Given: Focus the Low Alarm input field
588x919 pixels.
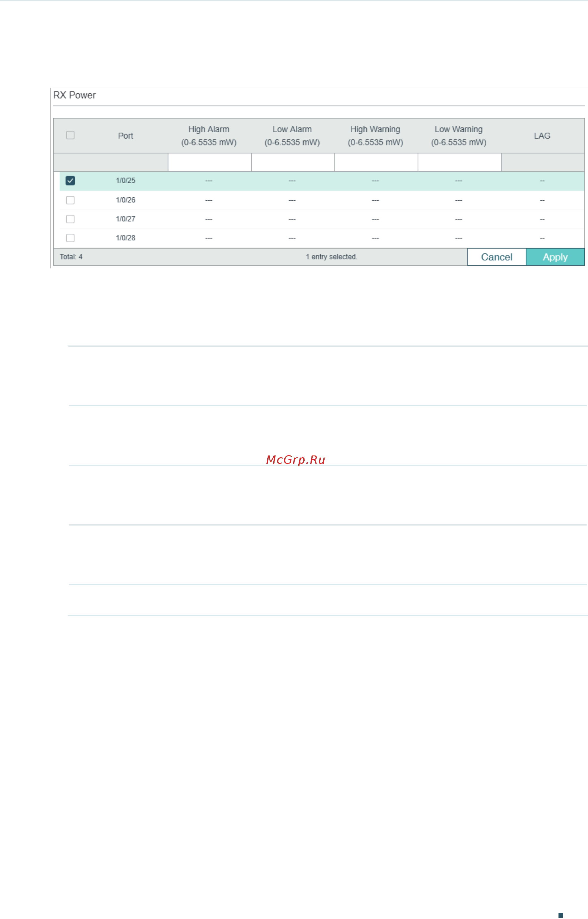Looking at the screenshot, I should 293,162.
